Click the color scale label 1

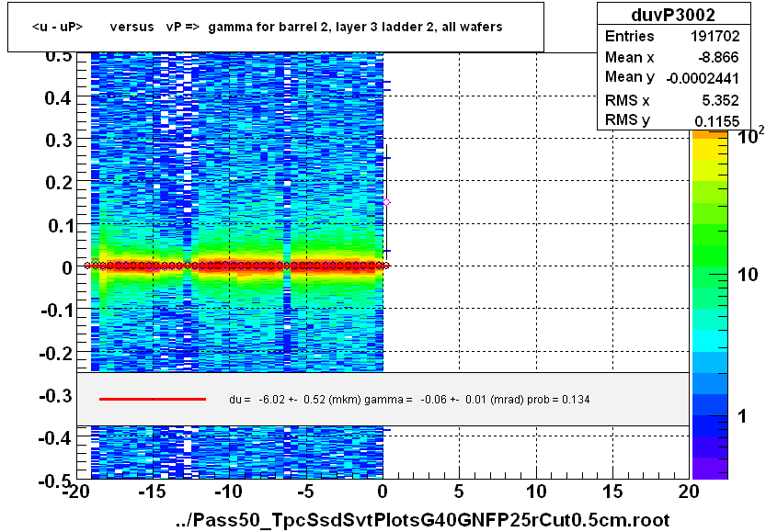742,416
